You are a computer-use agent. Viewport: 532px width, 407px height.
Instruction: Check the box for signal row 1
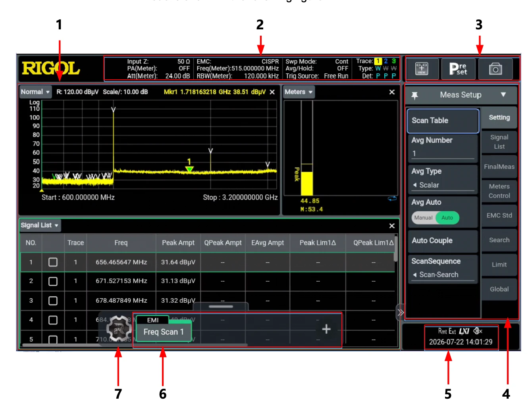(53, 262)
